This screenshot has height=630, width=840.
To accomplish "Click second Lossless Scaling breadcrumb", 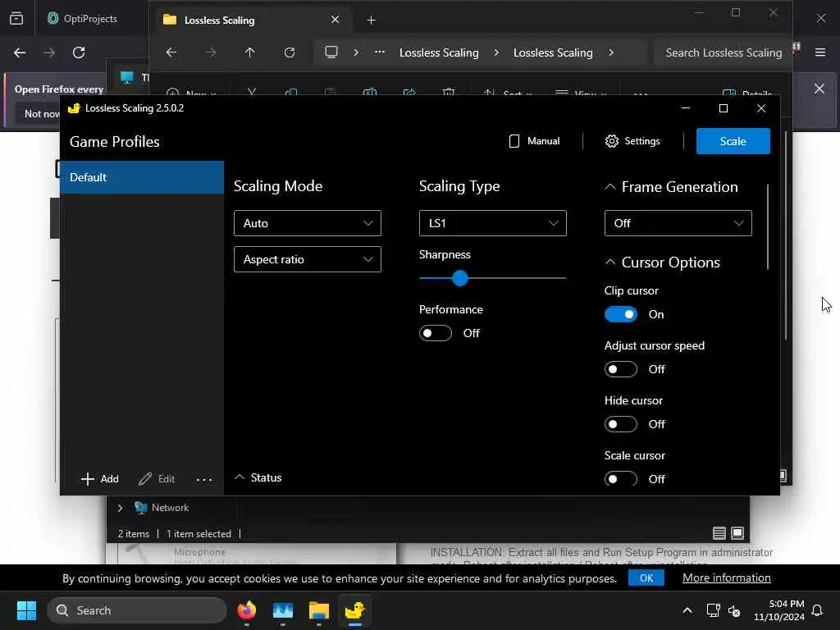I will coord(553,52).
